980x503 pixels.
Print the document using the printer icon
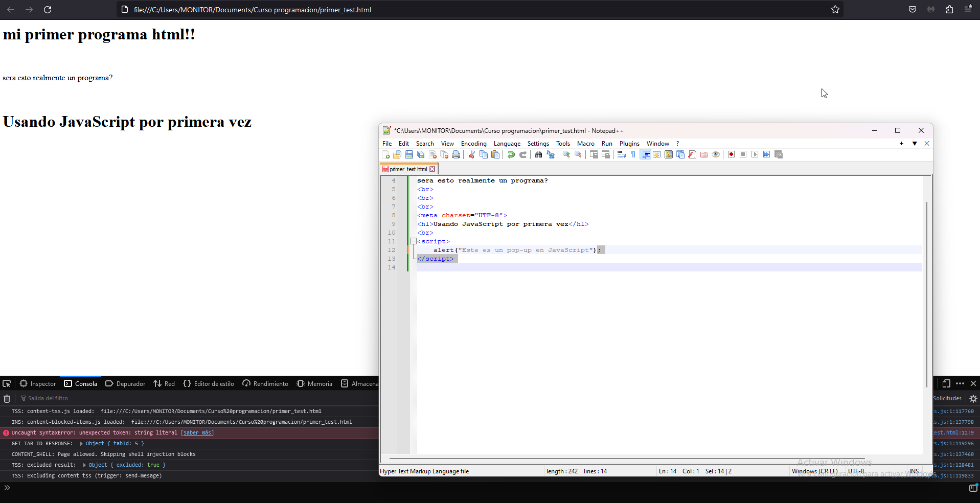tap(456, 154)
